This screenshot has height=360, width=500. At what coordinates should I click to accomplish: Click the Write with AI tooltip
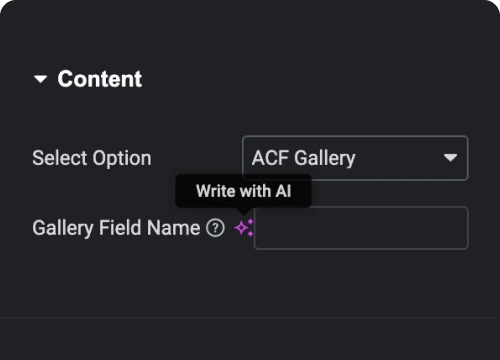tap(244, 191)
